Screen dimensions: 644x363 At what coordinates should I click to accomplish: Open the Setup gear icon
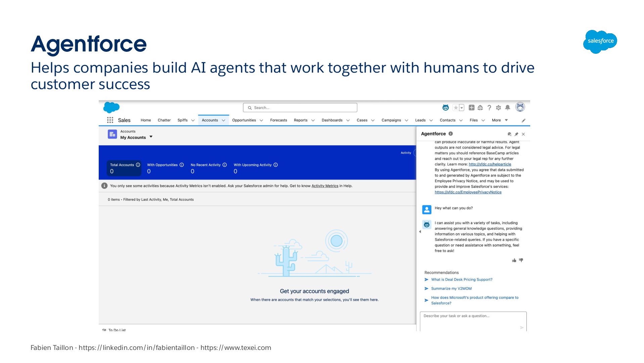click(498, 108)
